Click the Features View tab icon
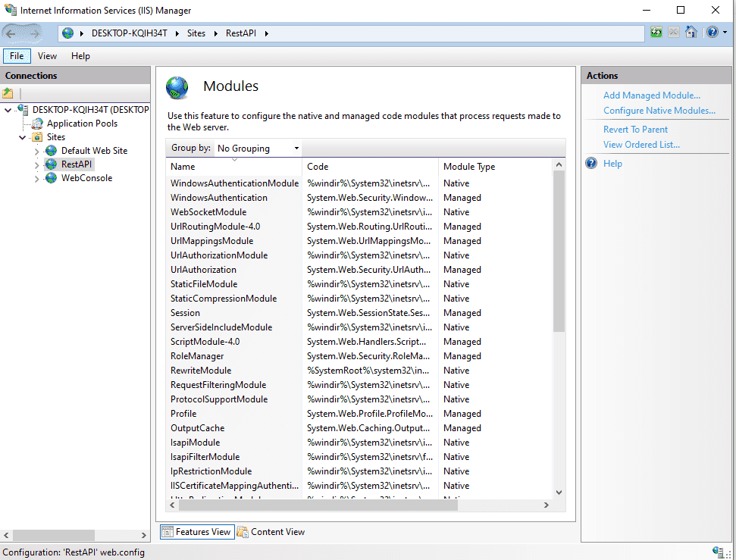Image resolution: width=736 pixels, height=560 pixels. point(167,532)
